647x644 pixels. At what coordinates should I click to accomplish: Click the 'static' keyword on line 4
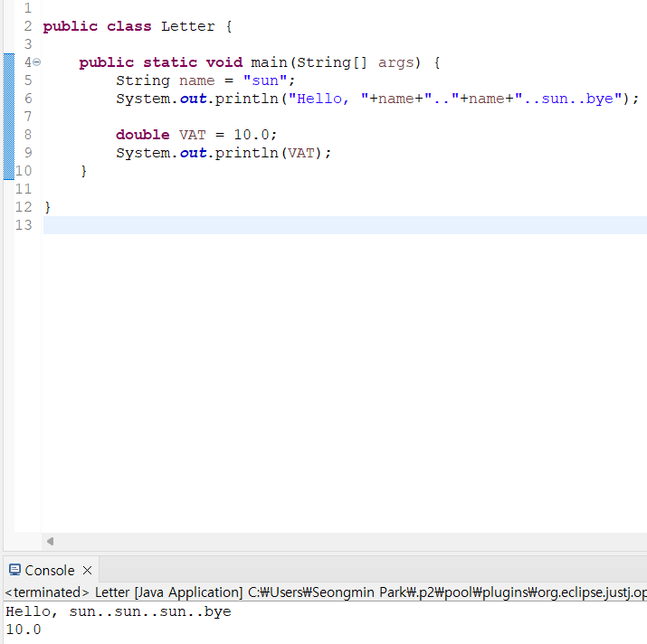[170, 62]
